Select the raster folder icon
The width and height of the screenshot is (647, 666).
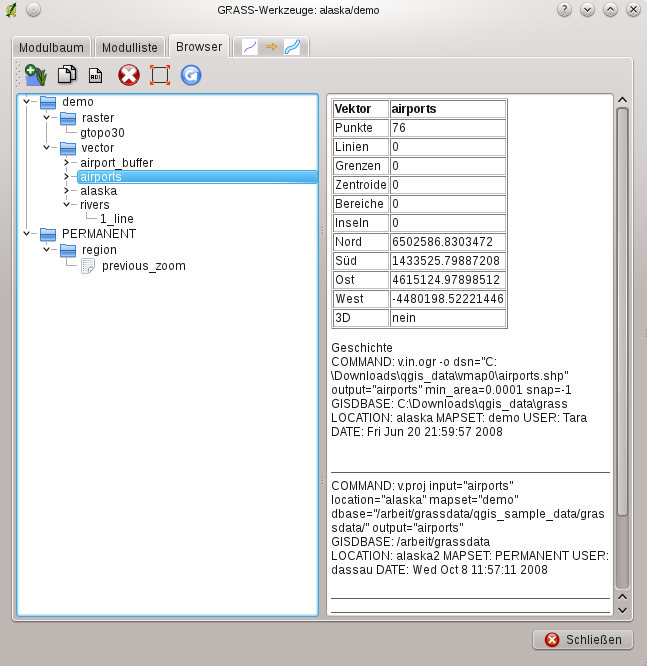[x=68, y=118]
